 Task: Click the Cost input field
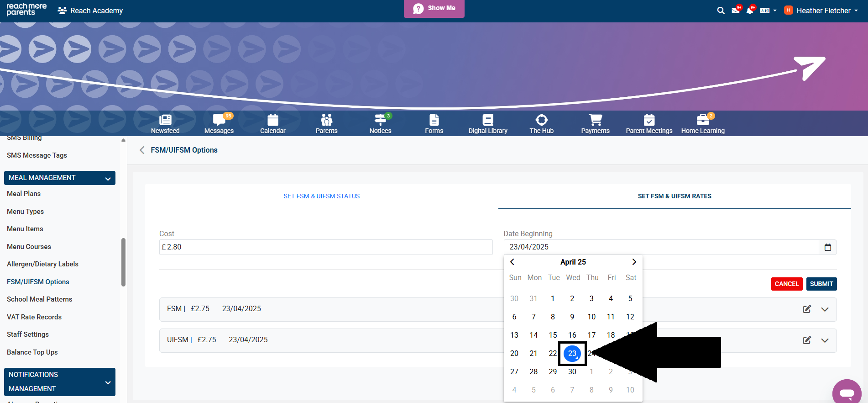[326, 247]
